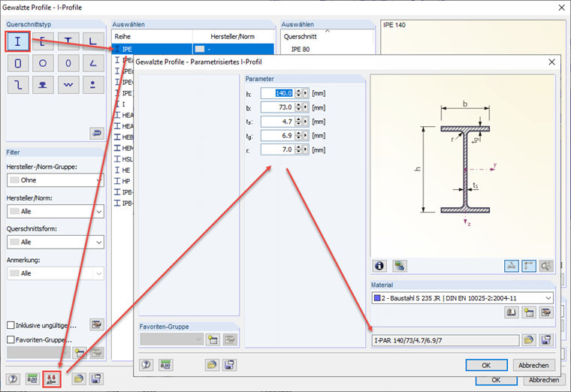Screen dimensions: 571x392
Task: Click the units 0.00 icon in main dialog
Action: point(32,379)
